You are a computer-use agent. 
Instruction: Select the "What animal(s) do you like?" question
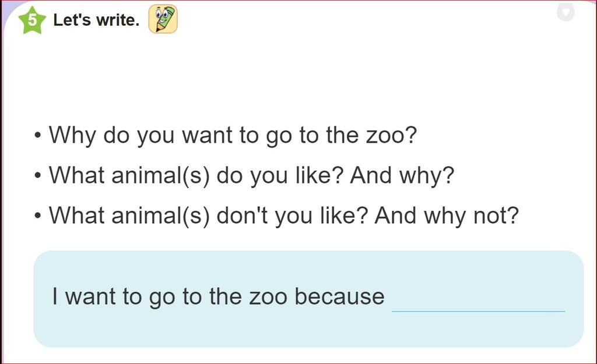[196, 175]
